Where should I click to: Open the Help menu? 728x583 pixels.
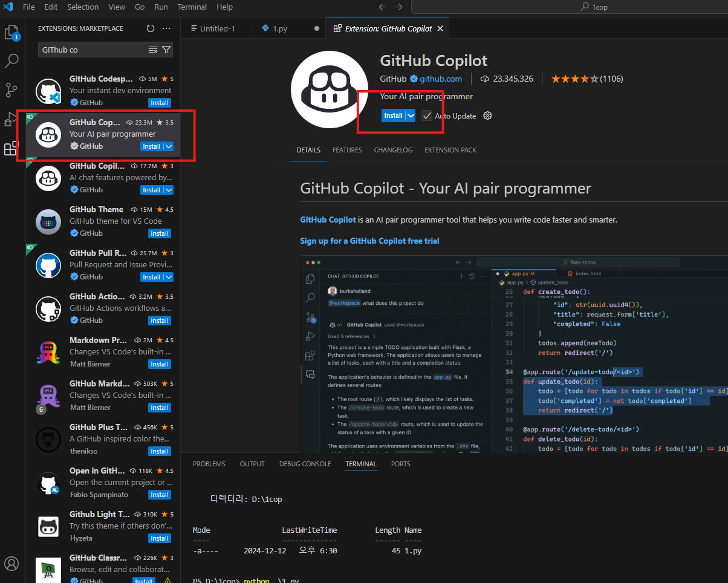(x=224, y=7)
